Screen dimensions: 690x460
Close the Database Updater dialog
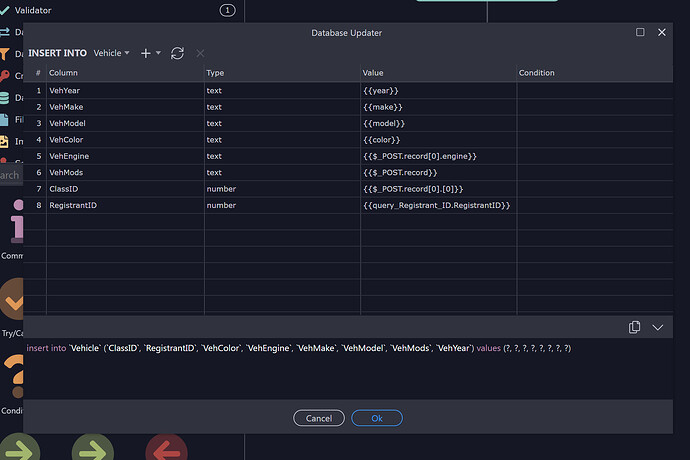coord(662,32)
